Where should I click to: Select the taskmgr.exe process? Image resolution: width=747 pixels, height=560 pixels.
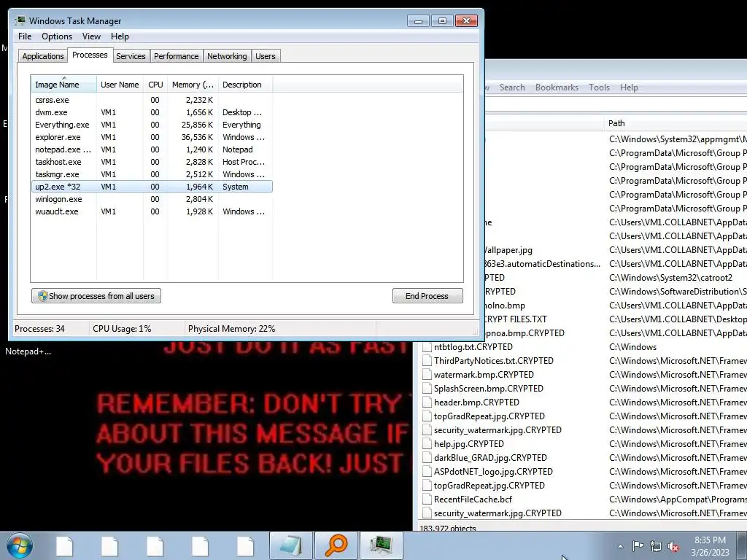[152, 174]
